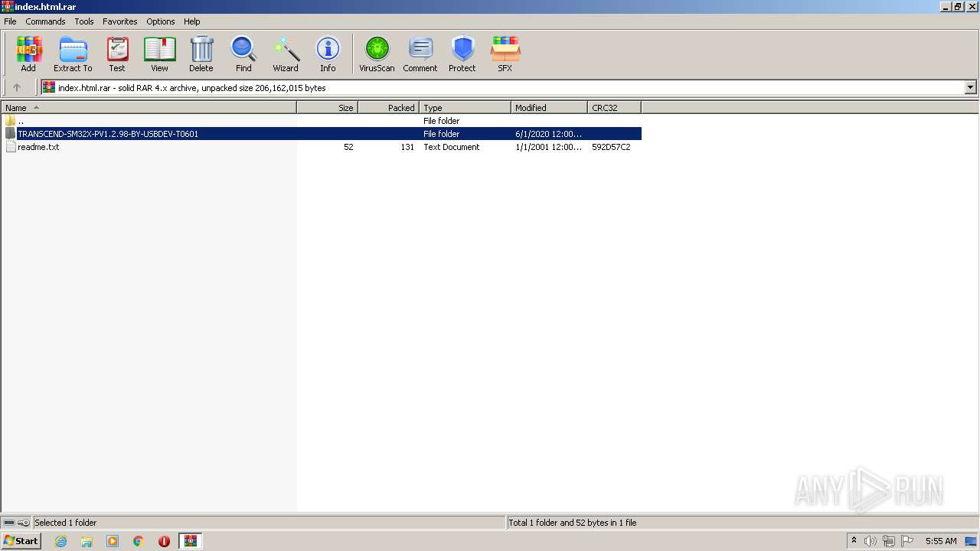Go up one level with the arrow button
The height and width of the screenshot is (551, 980).
point(17,87)
